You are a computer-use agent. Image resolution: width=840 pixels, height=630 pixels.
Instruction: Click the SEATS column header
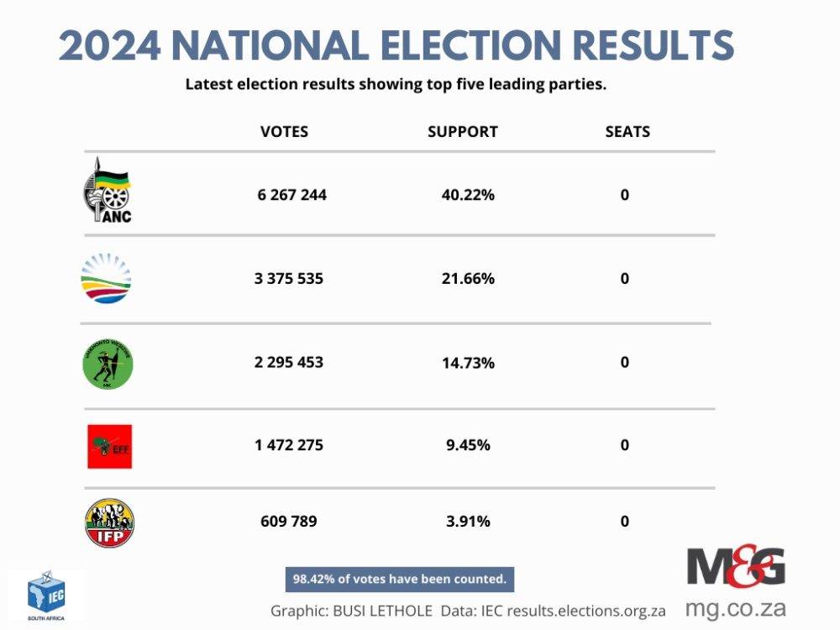[x=627, y=132]
